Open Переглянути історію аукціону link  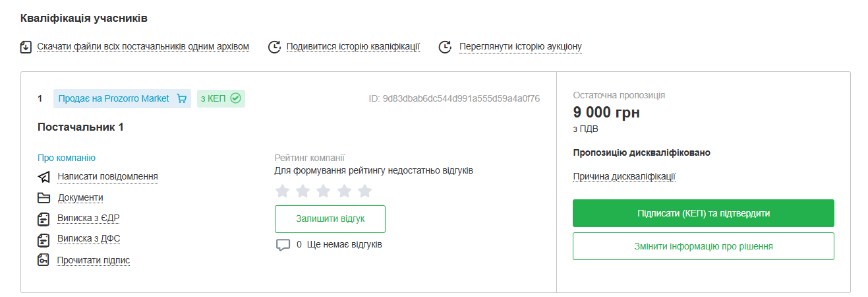pyautogui.click(x=520, y=47)
